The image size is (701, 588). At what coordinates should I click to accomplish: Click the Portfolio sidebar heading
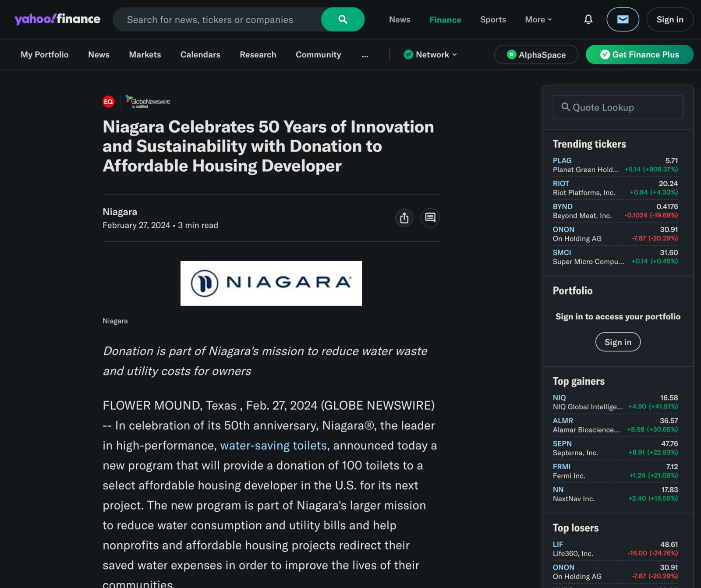[x=572, y=291]
